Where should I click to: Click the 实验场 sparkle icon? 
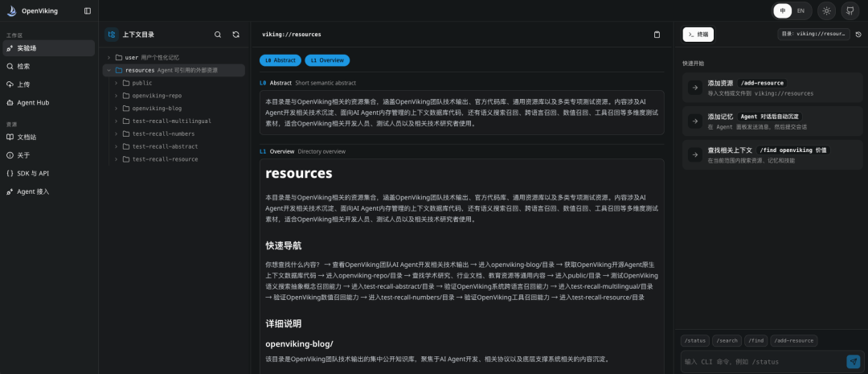pos(10,48)
